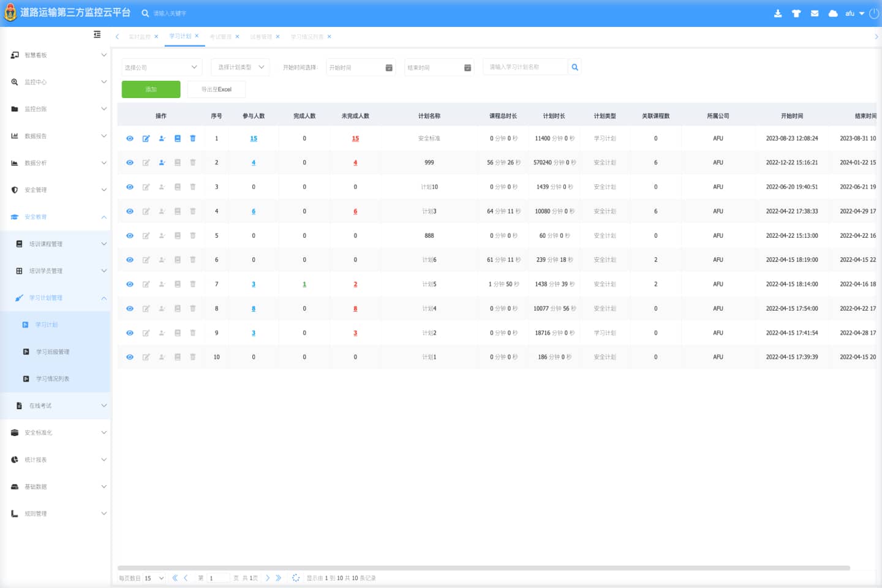The width and height of the screenshot is (882, 588).
Task: View details eye icon for row 8 计划4
Action: [130, 309]
